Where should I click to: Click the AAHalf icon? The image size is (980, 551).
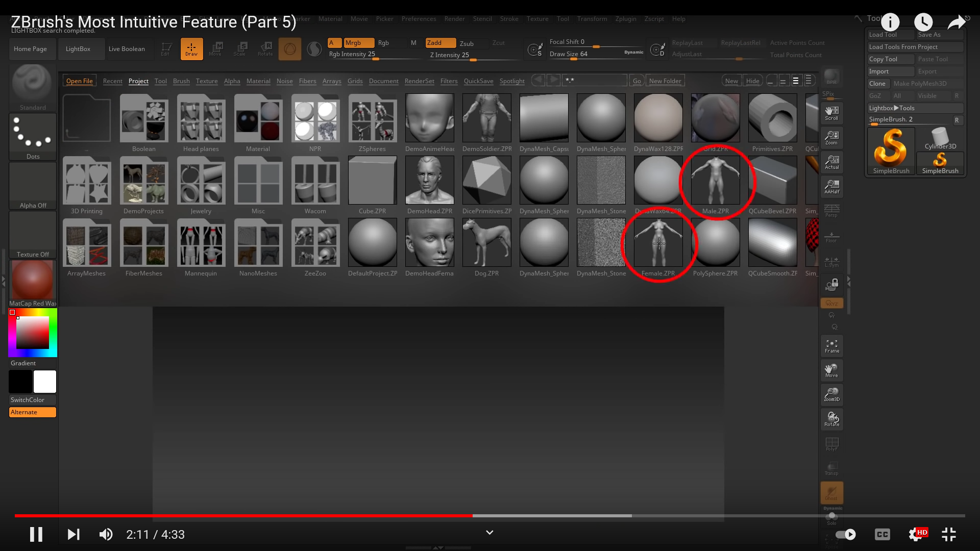tap(832, 187)
